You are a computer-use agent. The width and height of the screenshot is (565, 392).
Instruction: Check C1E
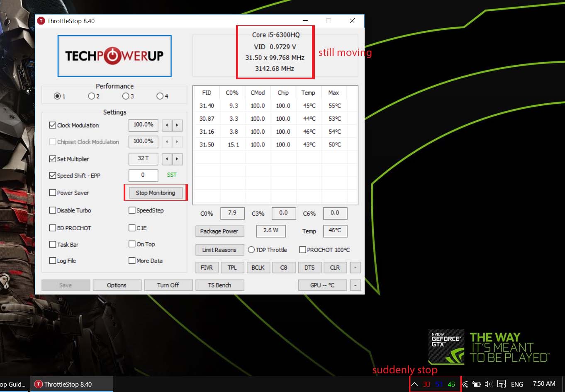pos(132,228)
